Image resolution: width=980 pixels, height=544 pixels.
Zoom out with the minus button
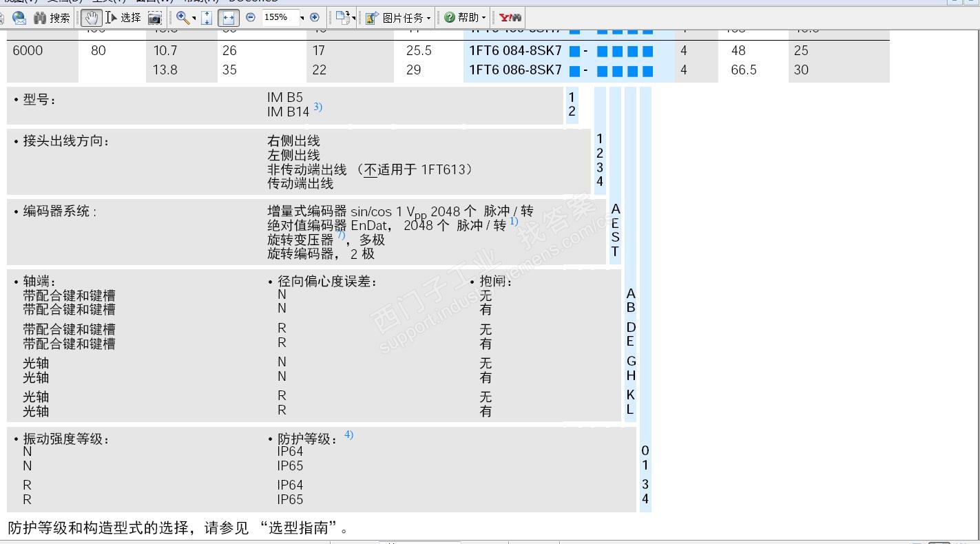[x=251, y=17]
